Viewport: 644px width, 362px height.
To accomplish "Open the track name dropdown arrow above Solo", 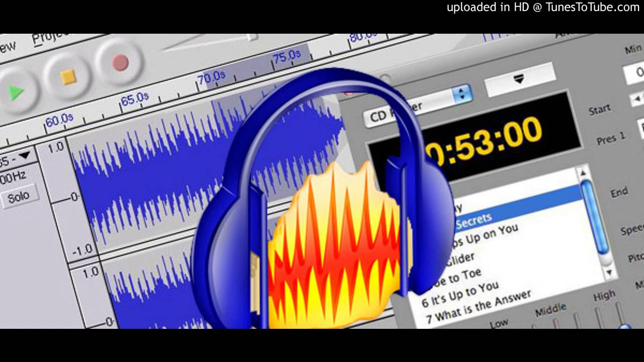I will pyautogui.click(x=24, y=155).
